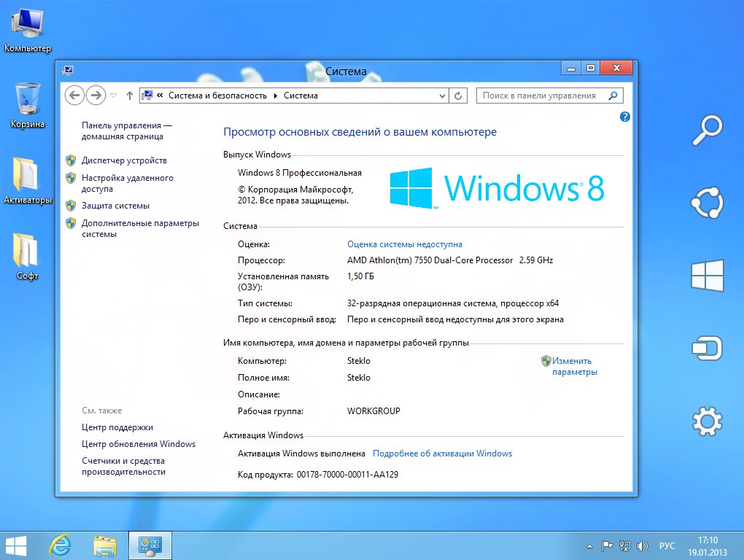Image resolution: width=744 pixels, height=560 pixels.
Task: Click the Search charm icon
Action: point(707,130)
